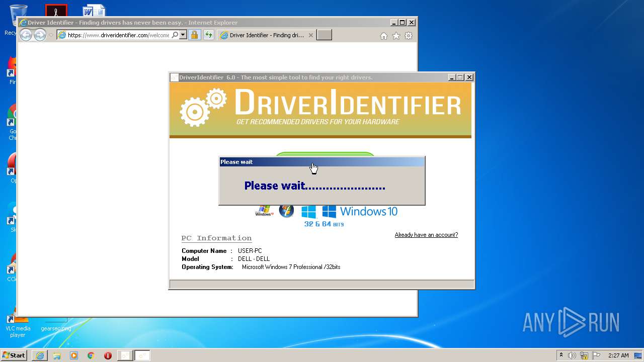Screen dimensions: 644x362
Task: Click the 'USER-PC' computer name text
Action: 250,251
